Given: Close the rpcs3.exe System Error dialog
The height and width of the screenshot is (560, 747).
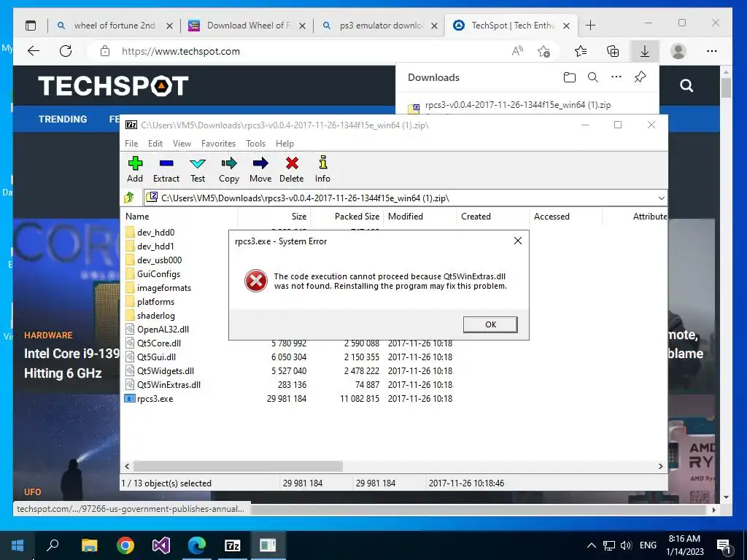Looking at the screenshot, I should 518,241.
